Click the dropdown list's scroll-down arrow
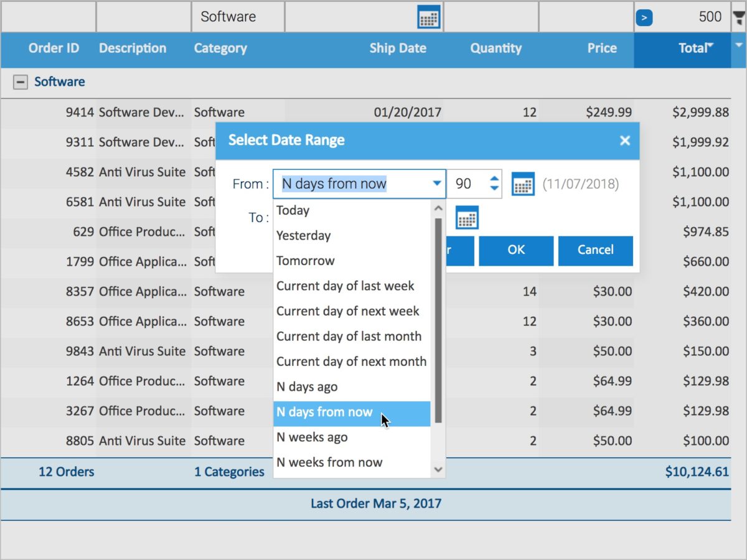This screenshot has width=747, height=560. (438, 470)
